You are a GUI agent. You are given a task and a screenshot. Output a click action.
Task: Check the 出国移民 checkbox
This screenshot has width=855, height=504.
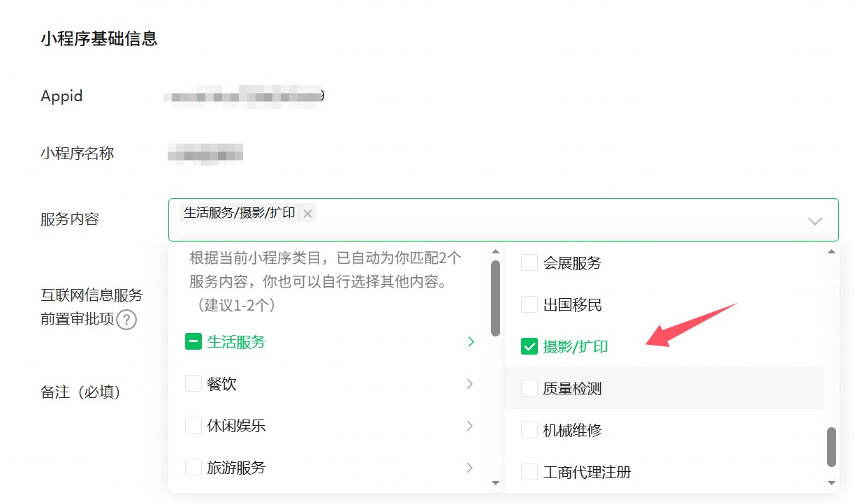tap(529, 305)
